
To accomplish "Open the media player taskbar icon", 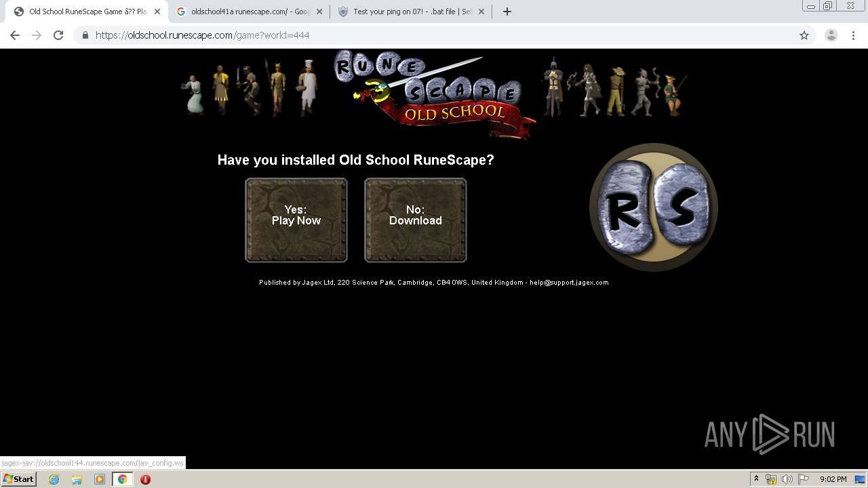I will tap(100, 479).
